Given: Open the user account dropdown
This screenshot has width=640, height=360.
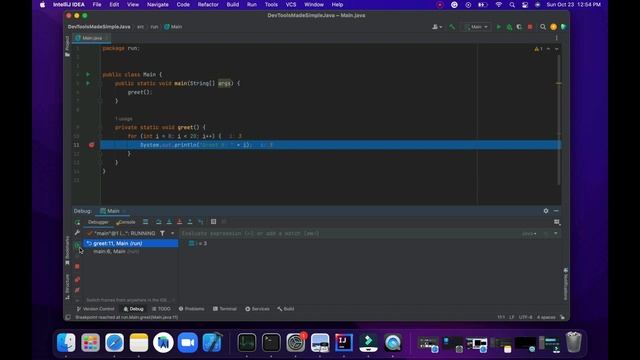Looking at the screenshot, I should pyautogui.click(x=437, y=27).
